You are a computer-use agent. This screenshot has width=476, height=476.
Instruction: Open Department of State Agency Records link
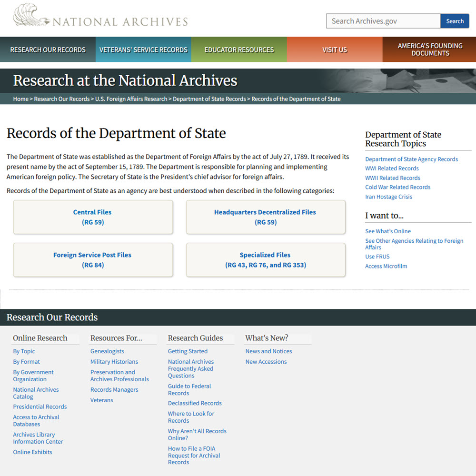point(411,159)
